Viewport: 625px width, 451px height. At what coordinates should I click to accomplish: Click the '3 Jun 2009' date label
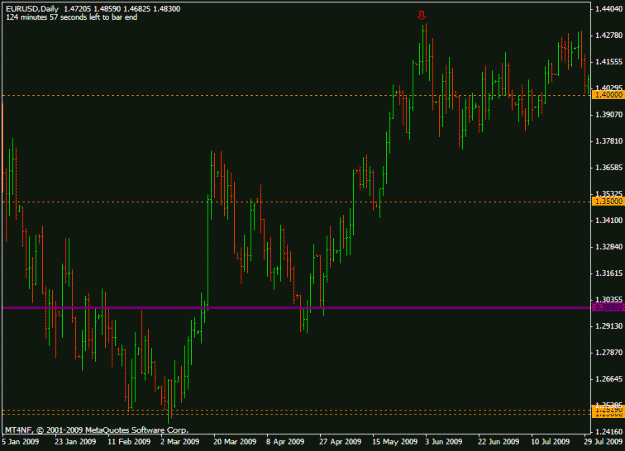click(x=443, y=441)
